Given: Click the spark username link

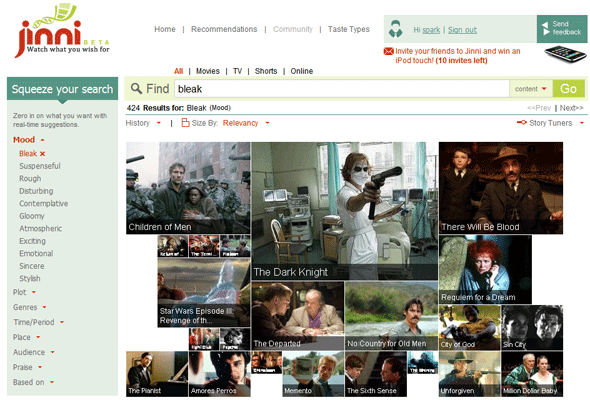Looking at the screenshot, I should point(431,30).
